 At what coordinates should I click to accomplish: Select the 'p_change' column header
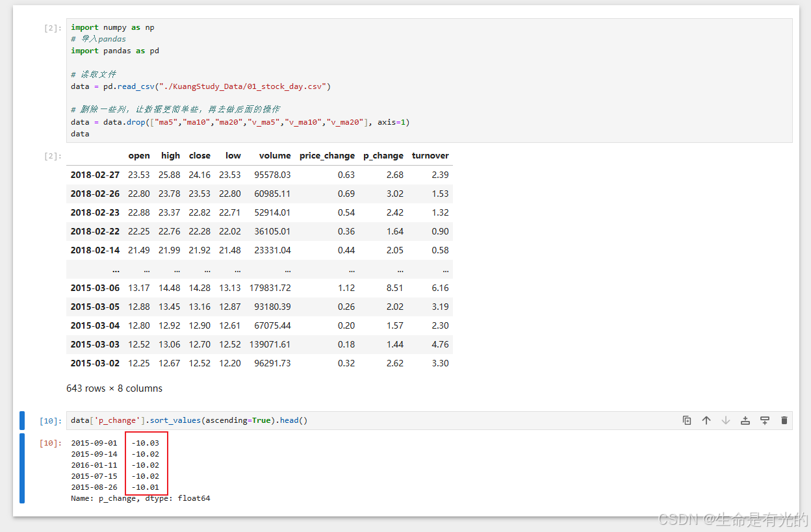click(x=383, y=155)
